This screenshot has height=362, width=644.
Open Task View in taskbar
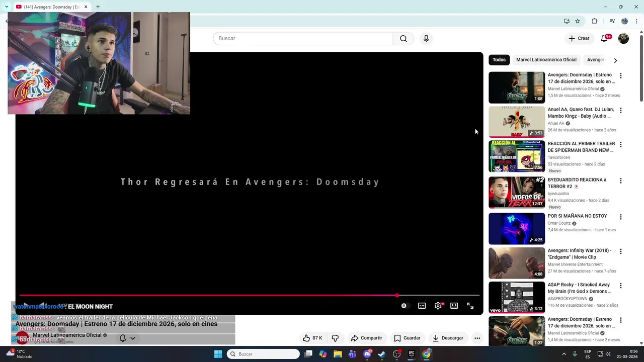point(308,354)
